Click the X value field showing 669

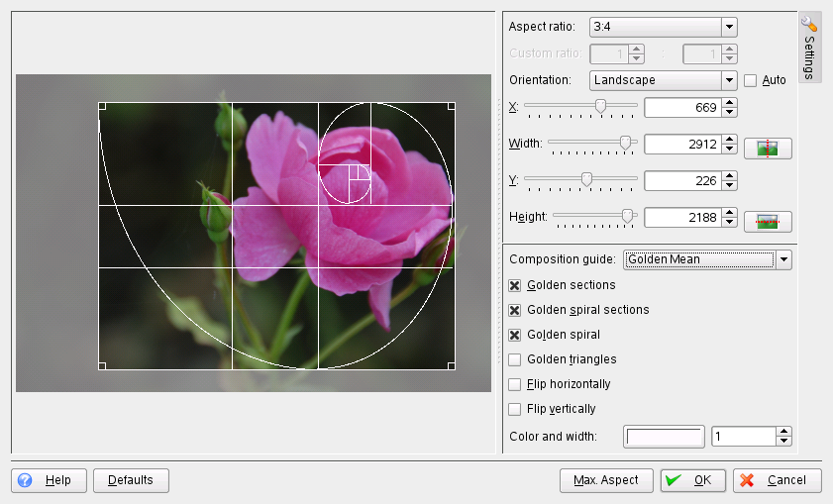click(683, 108)
